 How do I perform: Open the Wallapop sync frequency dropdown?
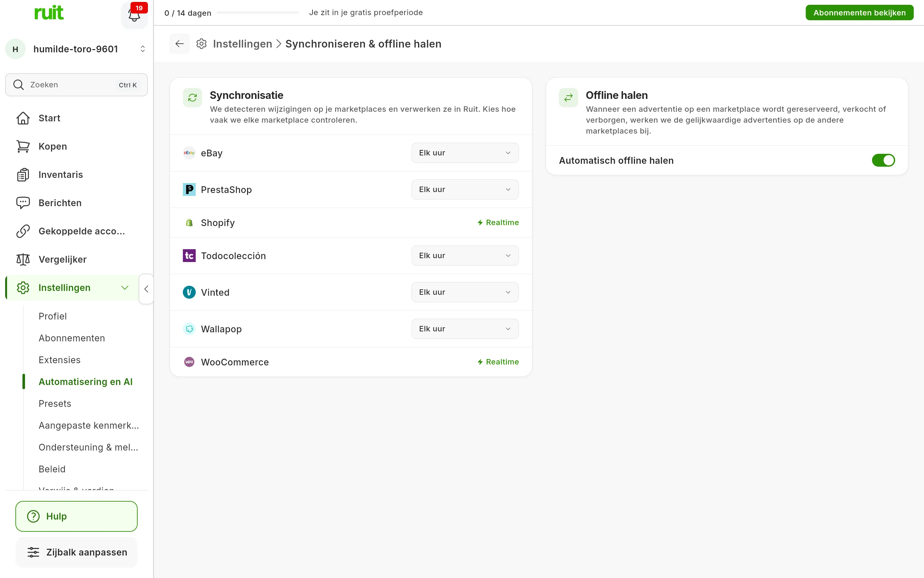click(x=465, y=329)
